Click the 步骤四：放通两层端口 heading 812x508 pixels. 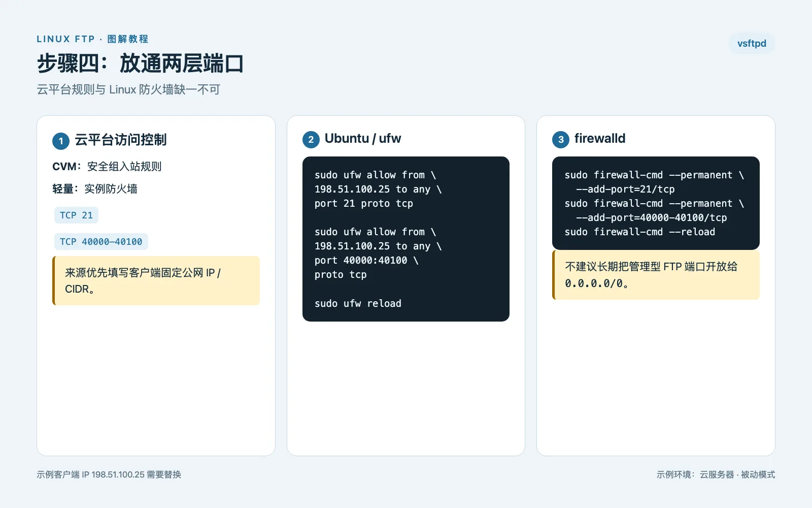point(141,64)
